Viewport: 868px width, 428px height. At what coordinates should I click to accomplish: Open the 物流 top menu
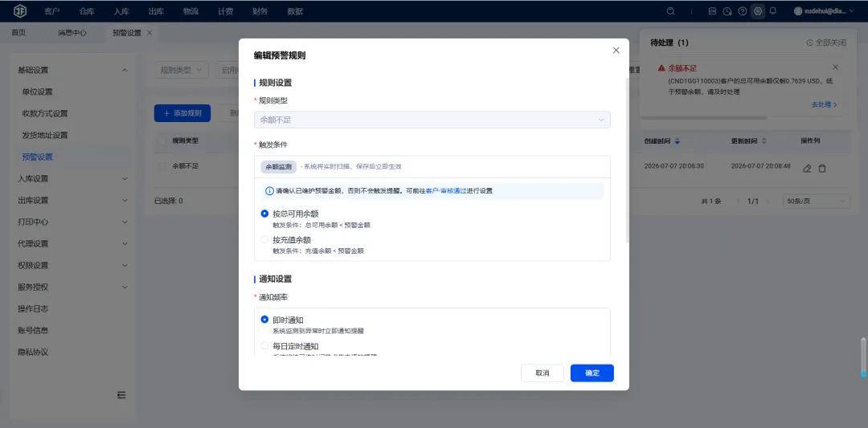pyautogui.click(x=191, y=11)
